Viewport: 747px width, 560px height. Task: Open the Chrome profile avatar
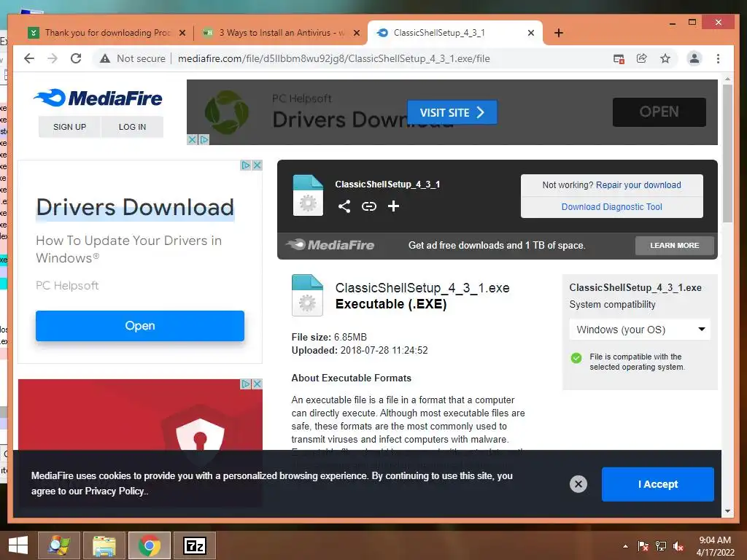pyautogui.click(x=694, y=58)
